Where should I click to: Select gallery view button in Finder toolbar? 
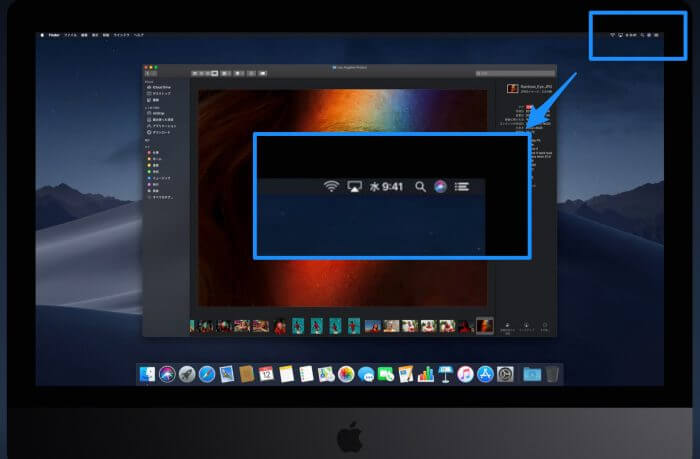click(215, 73)
